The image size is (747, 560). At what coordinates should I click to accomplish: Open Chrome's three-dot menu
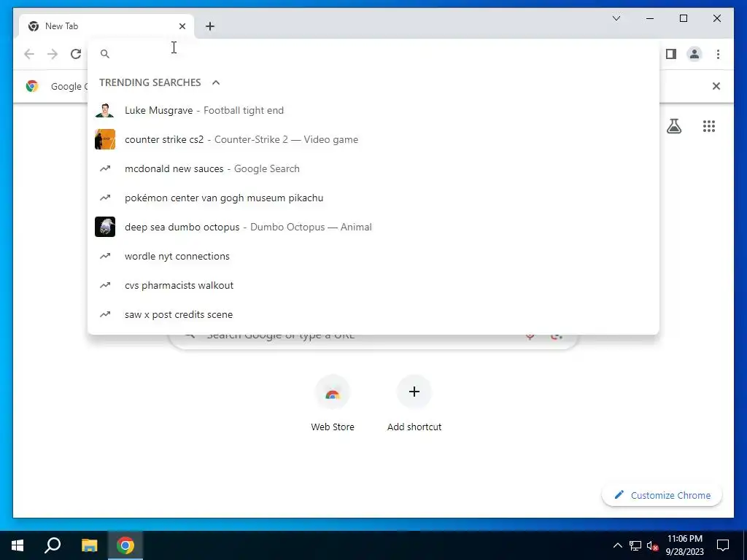(718, 54)
